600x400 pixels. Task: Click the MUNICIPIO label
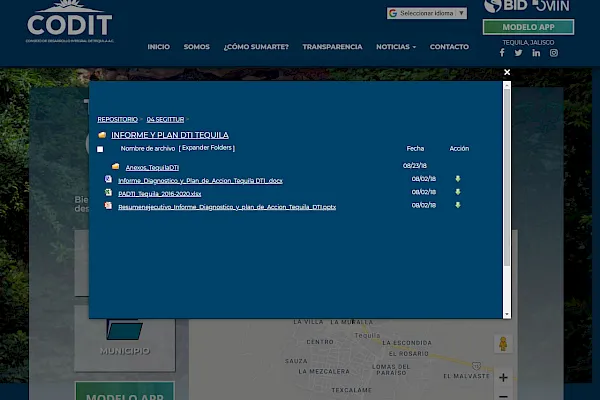coord(125,351)
